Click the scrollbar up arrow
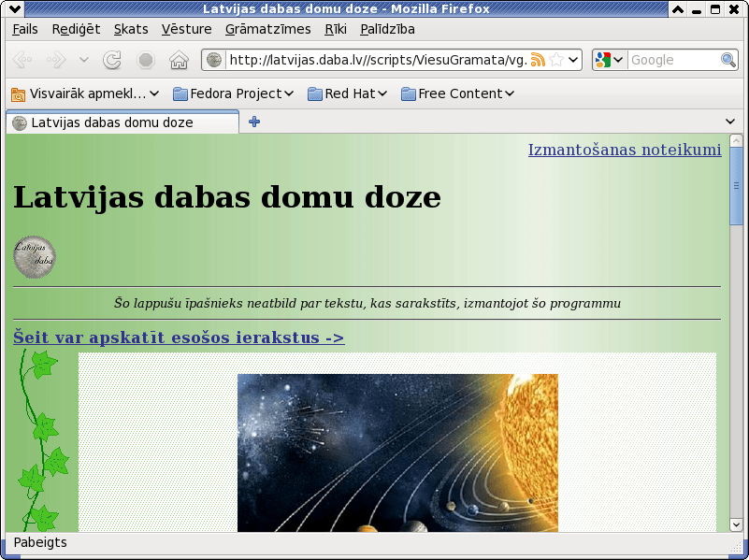Image resolution: width=749 pixels, height=560 pixels. [x=736, y=140]
